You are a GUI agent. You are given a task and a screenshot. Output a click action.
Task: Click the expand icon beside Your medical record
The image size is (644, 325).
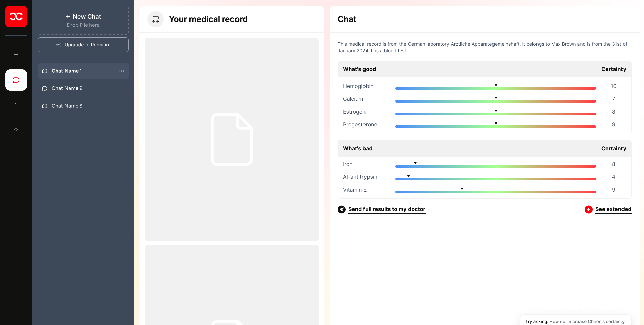156,19
